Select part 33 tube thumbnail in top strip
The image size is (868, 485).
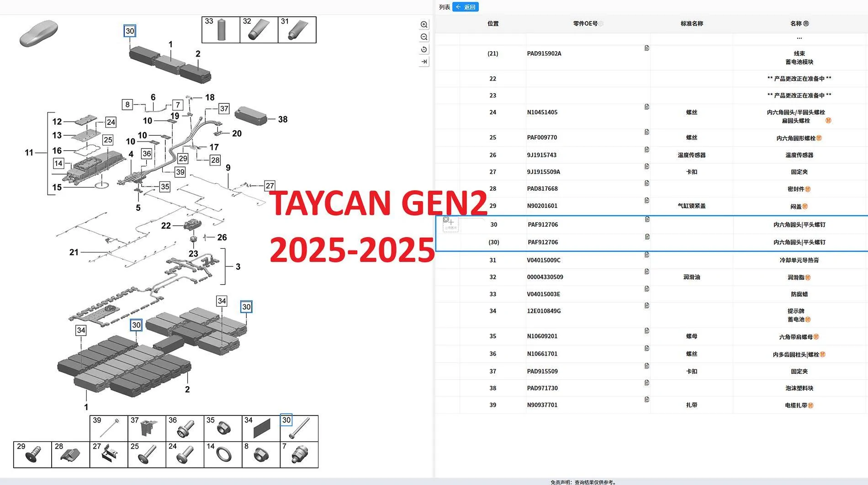221,30
